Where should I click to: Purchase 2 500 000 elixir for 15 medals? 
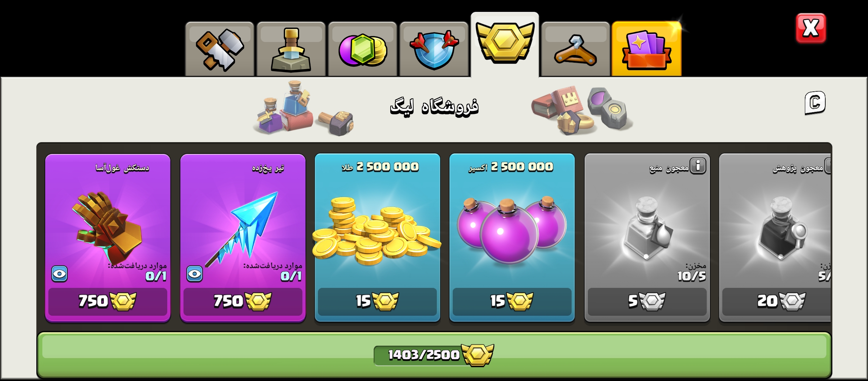[x=512, y=301]
